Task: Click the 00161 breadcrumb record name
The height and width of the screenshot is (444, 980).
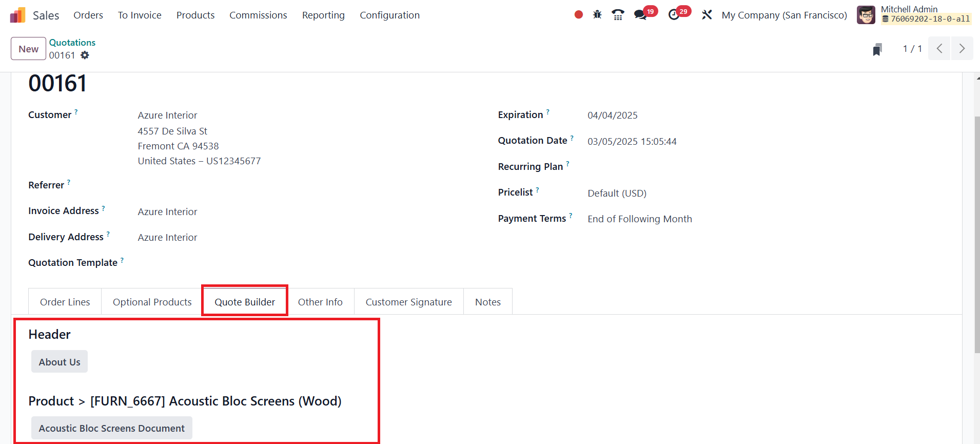Action: [x=62, y=55]
